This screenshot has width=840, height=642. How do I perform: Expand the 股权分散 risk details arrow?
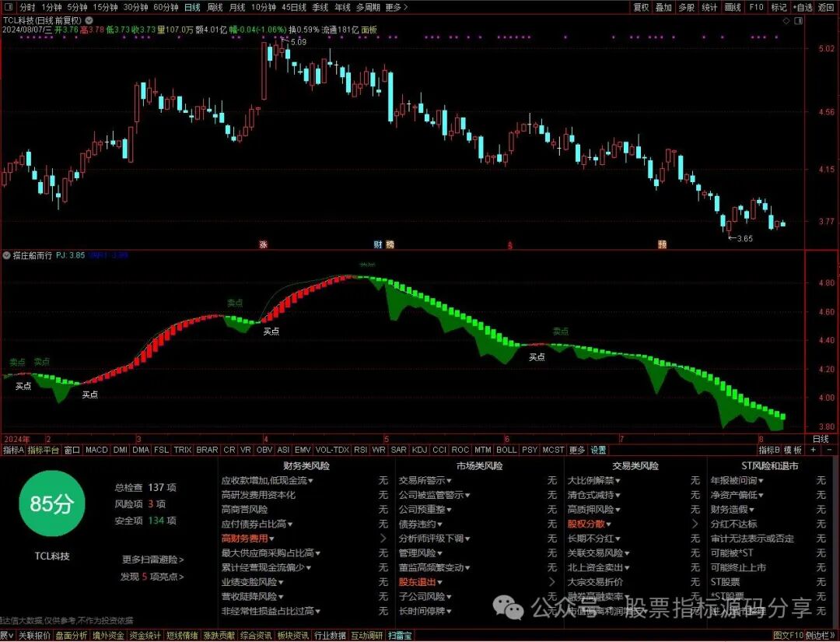695,524
